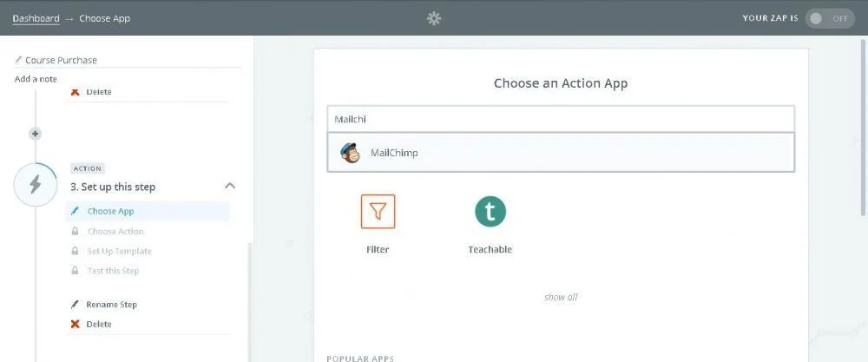
Task: Select the locked Choose Action step
Action: click(115, 232)
